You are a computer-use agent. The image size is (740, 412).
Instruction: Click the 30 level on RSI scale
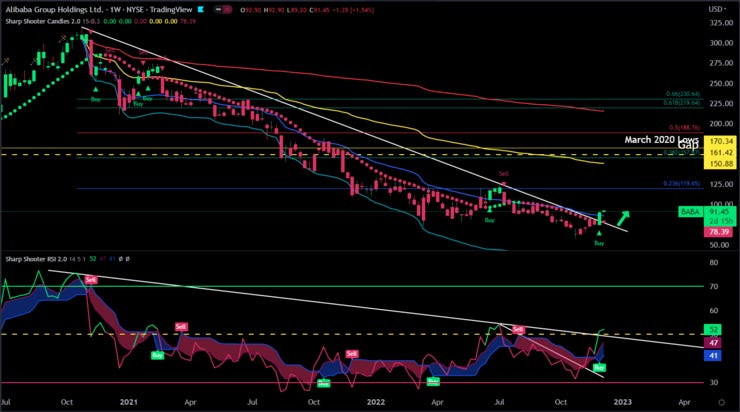click(x=714, y=383)
